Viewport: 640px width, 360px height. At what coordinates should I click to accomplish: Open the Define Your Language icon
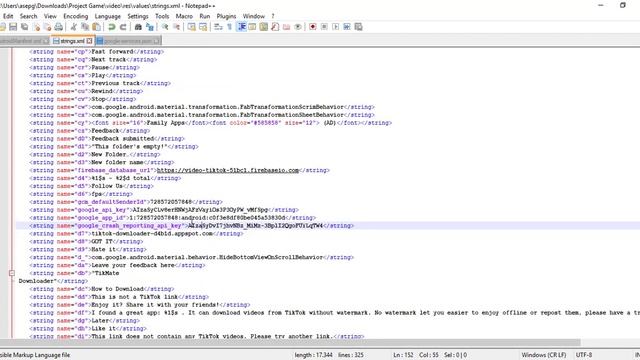tap(252, 27)
